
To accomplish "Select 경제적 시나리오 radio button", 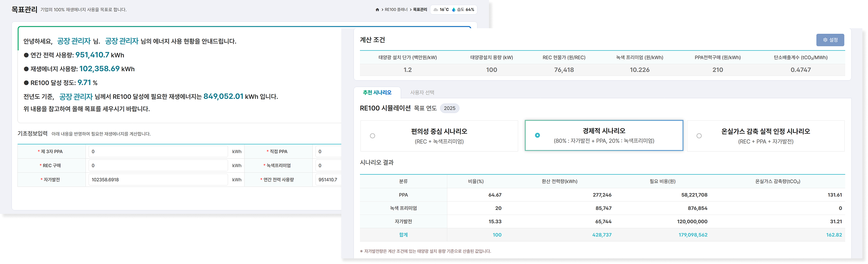I will [x=537, y=135].
